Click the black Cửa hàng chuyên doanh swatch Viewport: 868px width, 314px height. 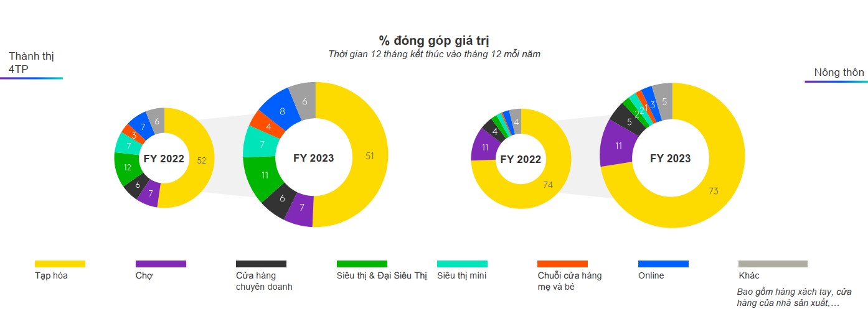(x=261, y=264)
